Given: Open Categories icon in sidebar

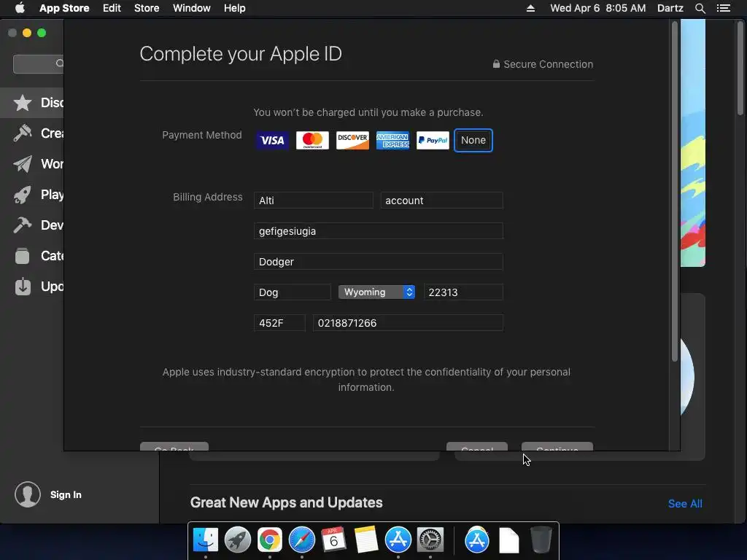Looking at the screenshot, I should click(23, 256).
